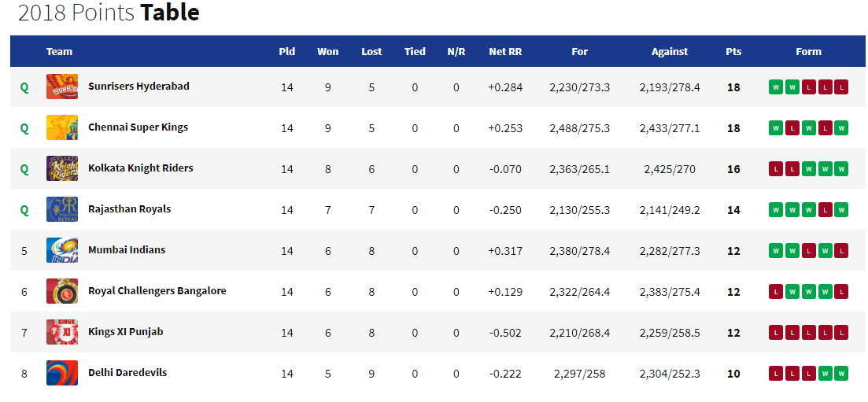Click last W form badge for Delhi Daredevils
The height and width of the screenshot is (402, 868).
coord(841,373)
